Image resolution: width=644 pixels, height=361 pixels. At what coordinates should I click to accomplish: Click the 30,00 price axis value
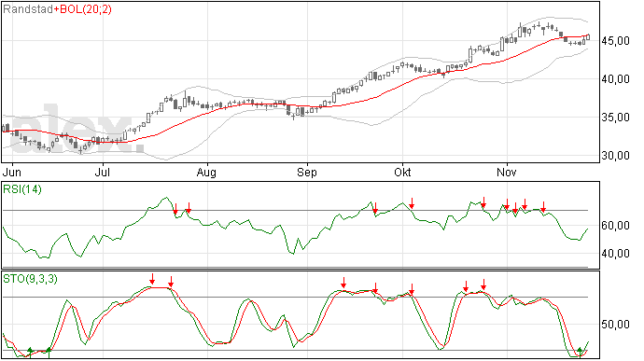[x=615, y=156]
